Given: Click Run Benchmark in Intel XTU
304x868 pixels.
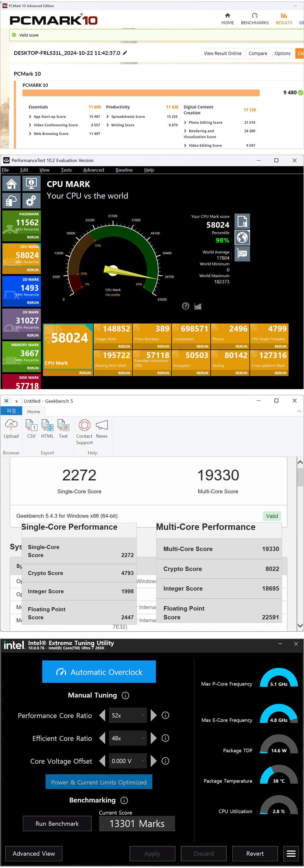Looking at the screenshot, I should pos(57,823).
